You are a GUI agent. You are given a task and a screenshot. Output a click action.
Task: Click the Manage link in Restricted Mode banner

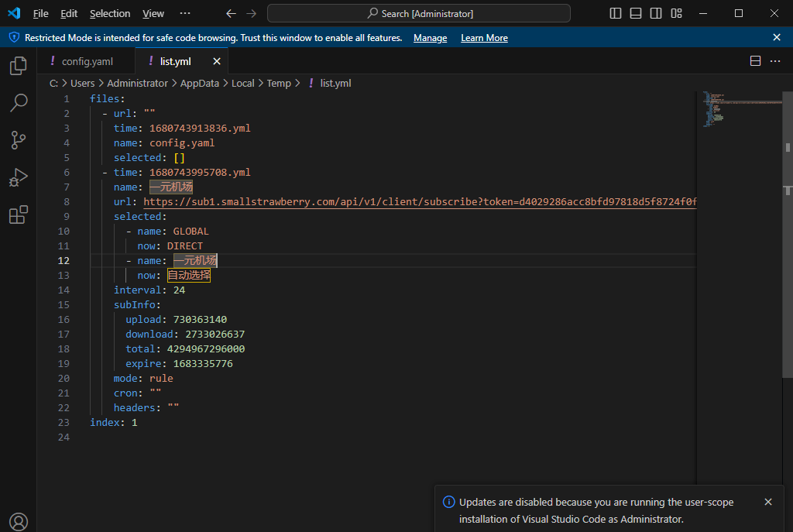[x=430, y=38]
